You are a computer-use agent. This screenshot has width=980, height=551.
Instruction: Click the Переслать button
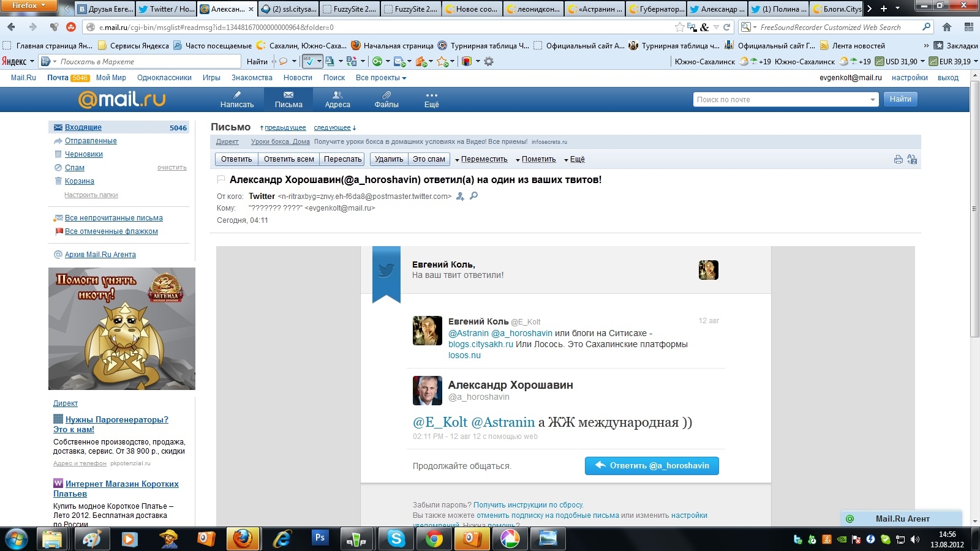(x=342, y=159)
